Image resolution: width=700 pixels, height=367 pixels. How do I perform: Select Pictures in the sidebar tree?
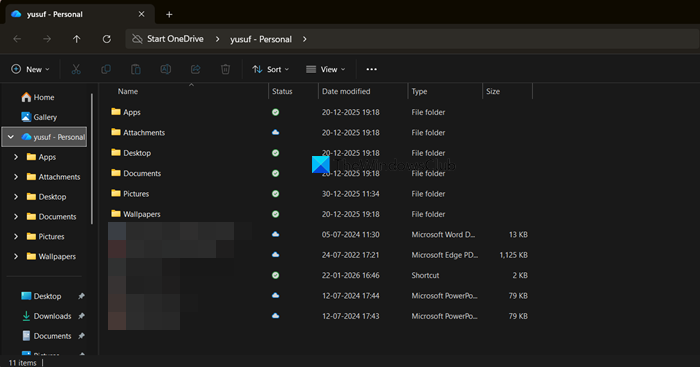46,237
